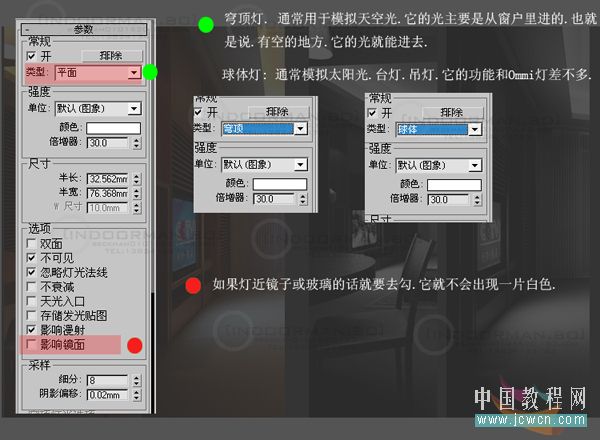Open the 穹顶 type dropdown arrow
Screen dimensions: 600x440
point(301,129)
